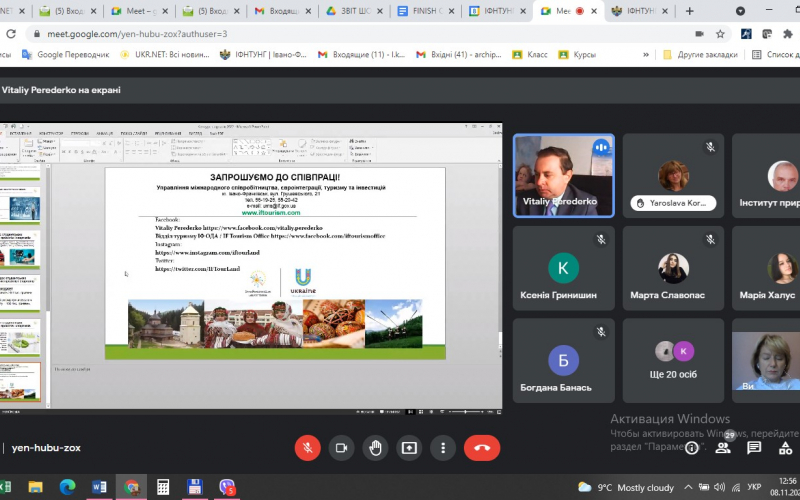
Task: Open the volume speaker tray icon
Action: [719, 487]
